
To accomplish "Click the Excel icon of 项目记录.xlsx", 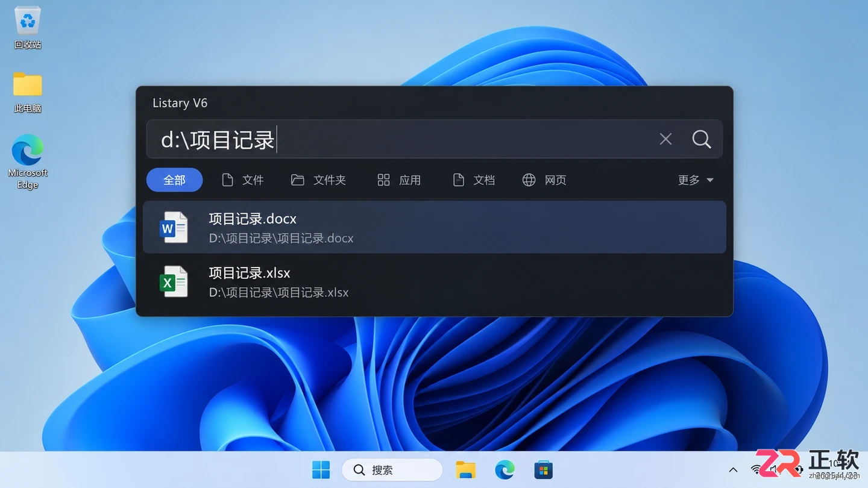I will coord(174,281).
